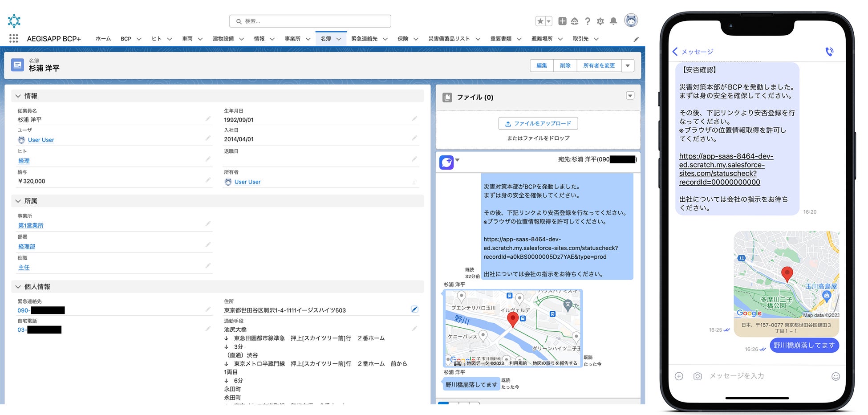Screen dimensions: 868x415
Task: Click the ファイルをアップロード button
Action: click(x=538, y=123)
